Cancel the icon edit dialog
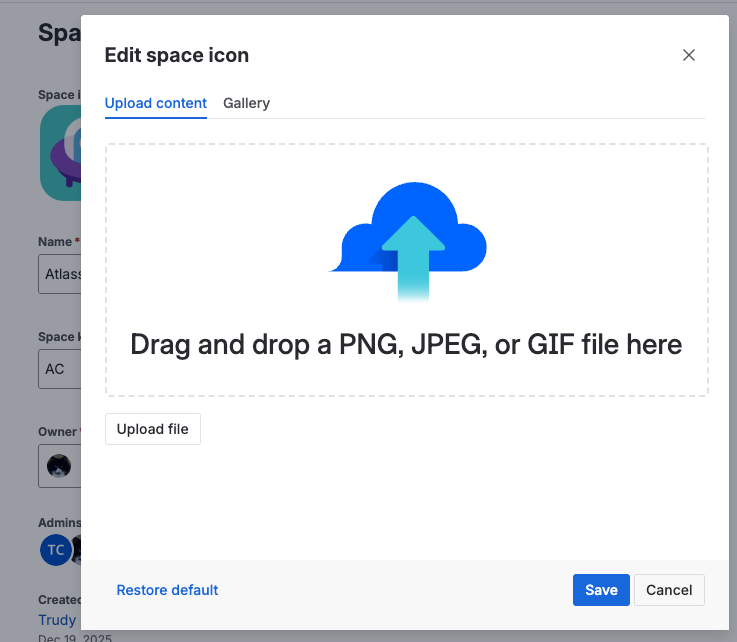737x642 pixels. 669,590
